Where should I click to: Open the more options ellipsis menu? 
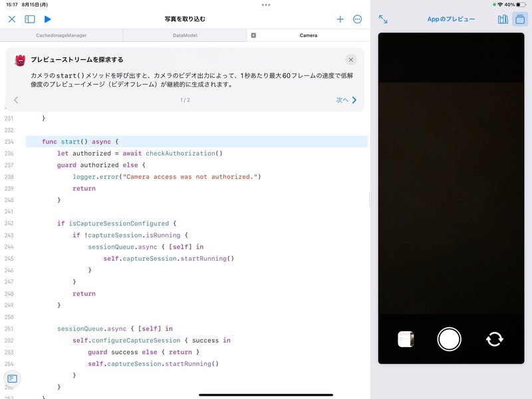pyautogui.click(x=357, y=19)
